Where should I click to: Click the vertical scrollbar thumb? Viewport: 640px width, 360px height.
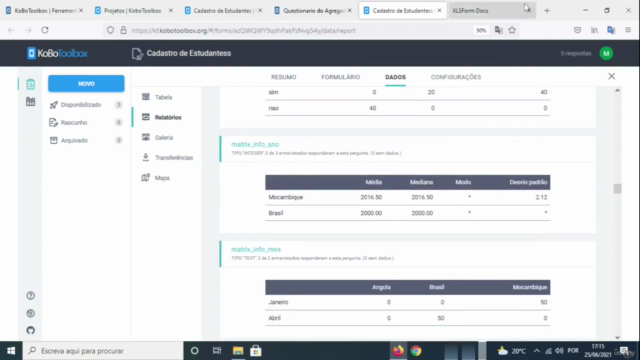coord(617,189)
